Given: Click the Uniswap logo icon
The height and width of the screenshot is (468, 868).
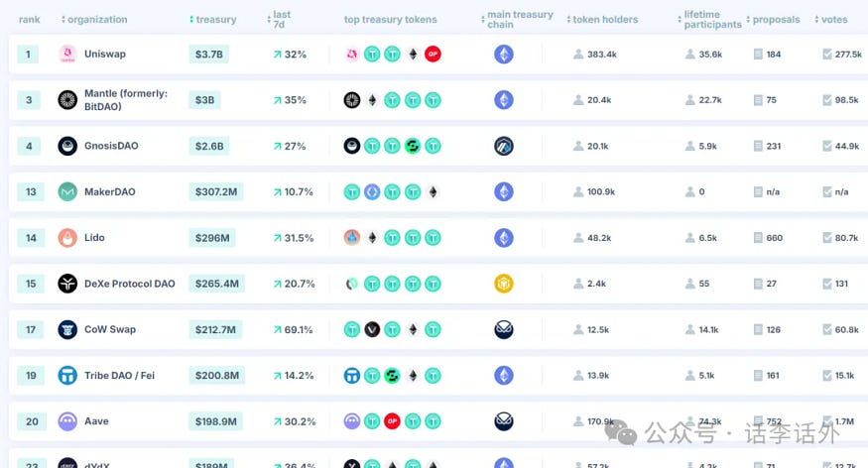Looking at the screenshot, I should [x=67, y=55].
